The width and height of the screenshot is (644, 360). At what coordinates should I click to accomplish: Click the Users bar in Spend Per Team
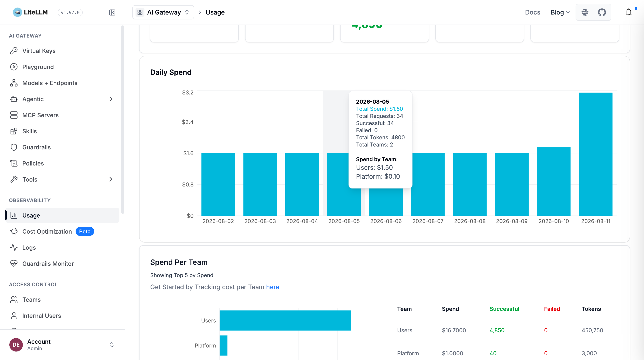[285, 320]
